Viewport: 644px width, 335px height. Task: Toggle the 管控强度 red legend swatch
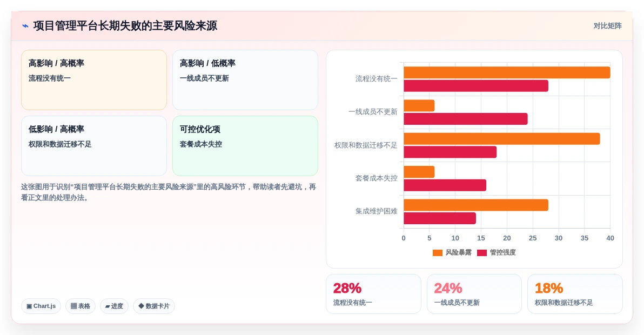[x=482, y=252]
